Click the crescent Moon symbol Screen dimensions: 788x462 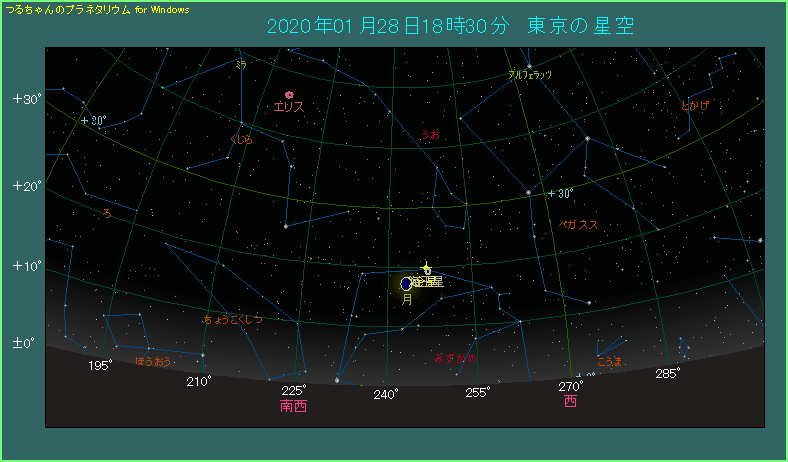406,284
